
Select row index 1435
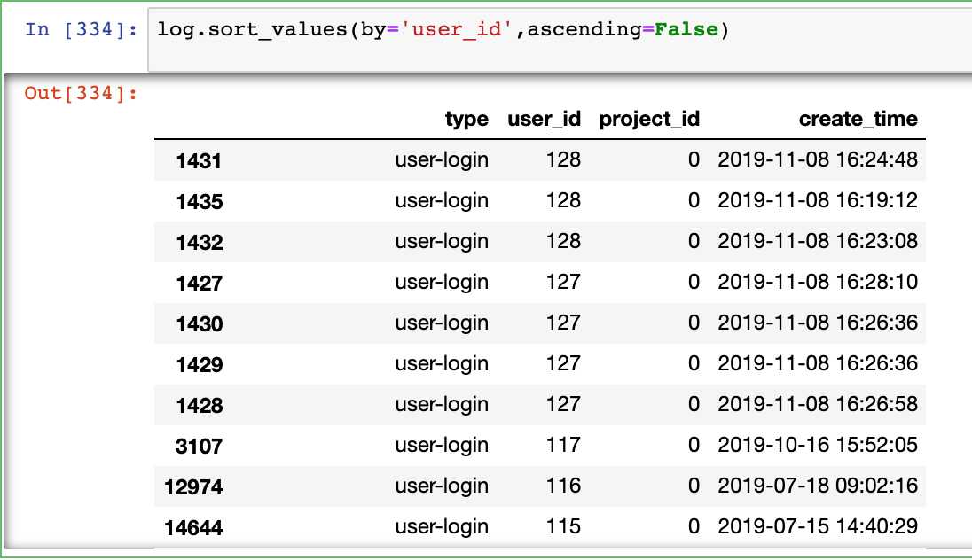pyautogui.click(x=199, y=202)
